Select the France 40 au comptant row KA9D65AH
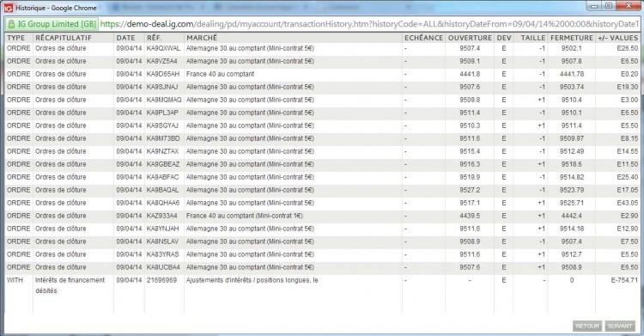The height and width of the screenshot is (336, 644). click(322, 74)
